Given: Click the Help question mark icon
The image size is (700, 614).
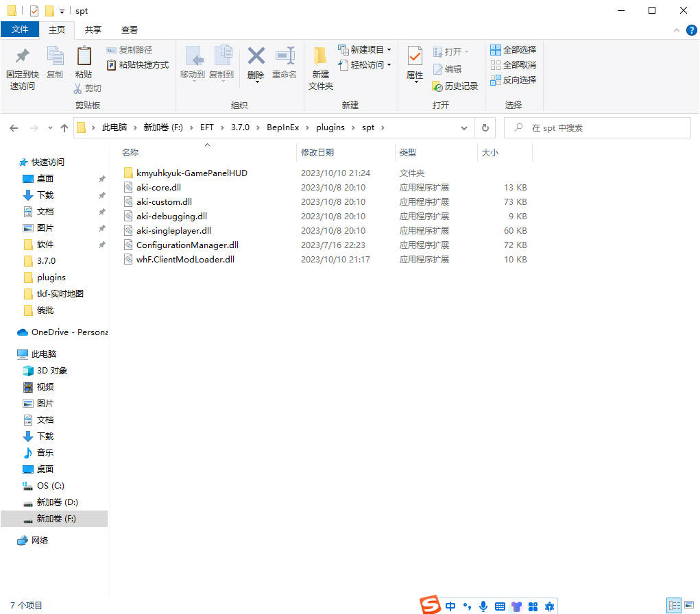Looking at the screenshot, I should [691, 30].
